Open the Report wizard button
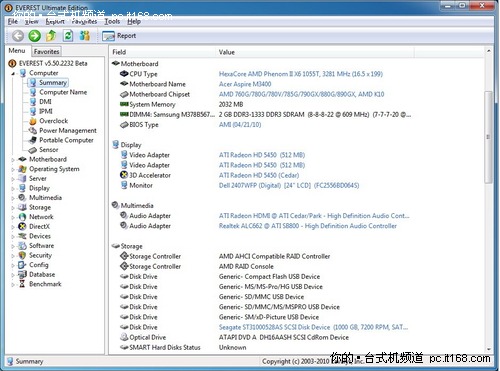This screenshot has width=500, height=371. pos(119,36)
